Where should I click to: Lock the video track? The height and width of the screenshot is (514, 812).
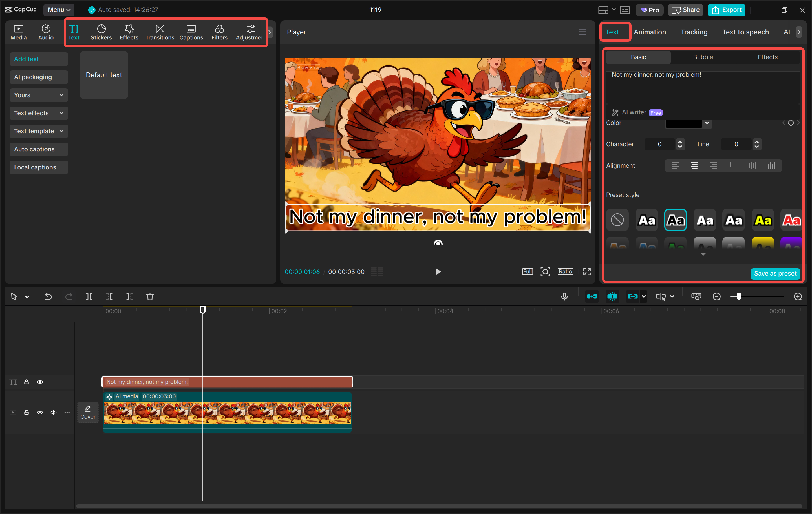pyautogui.click(x=26, y=412)
